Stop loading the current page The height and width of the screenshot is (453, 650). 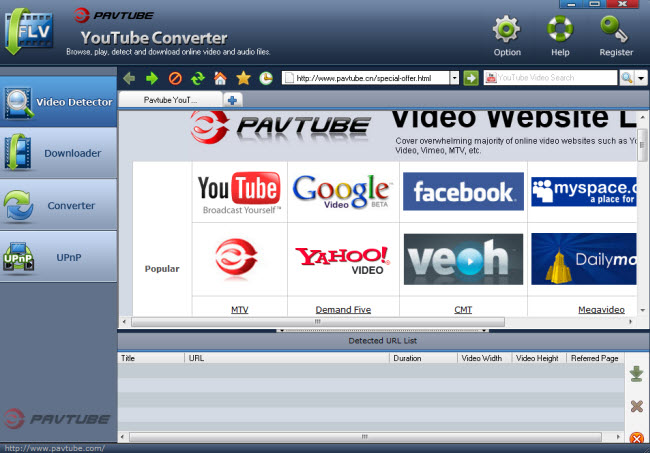pos(175,78)
